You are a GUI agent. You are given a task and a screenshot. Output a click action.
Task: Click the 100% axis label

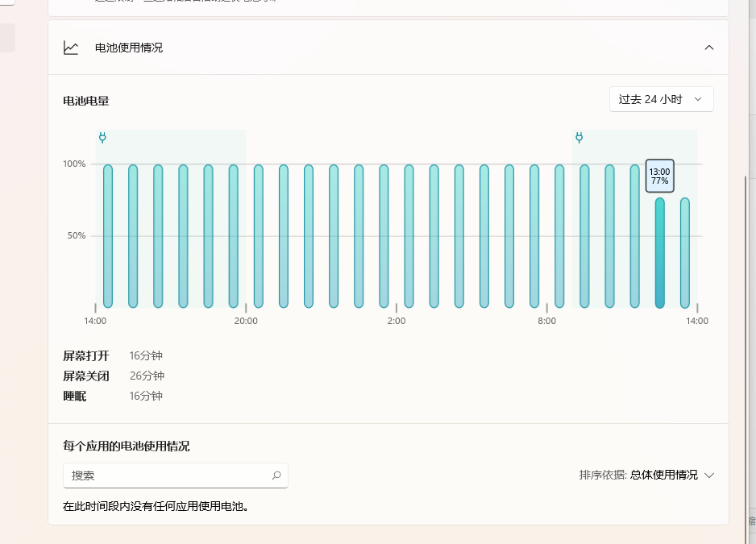point(74,164)
